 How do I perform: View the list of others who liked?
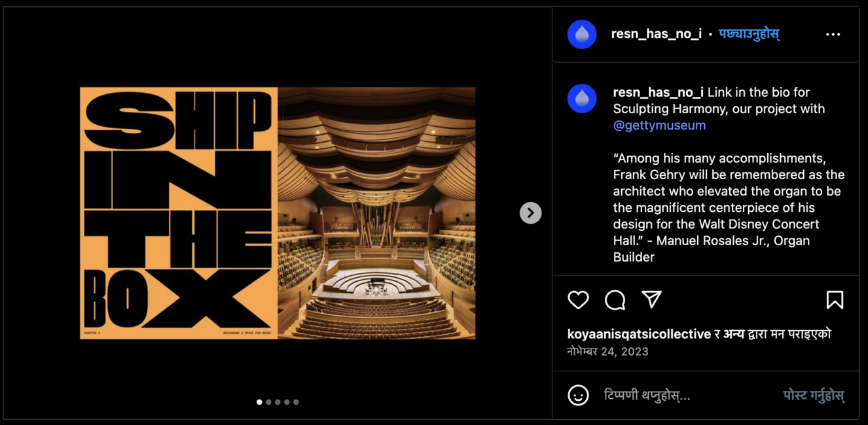pyautogui.click(x=733, y=333)
